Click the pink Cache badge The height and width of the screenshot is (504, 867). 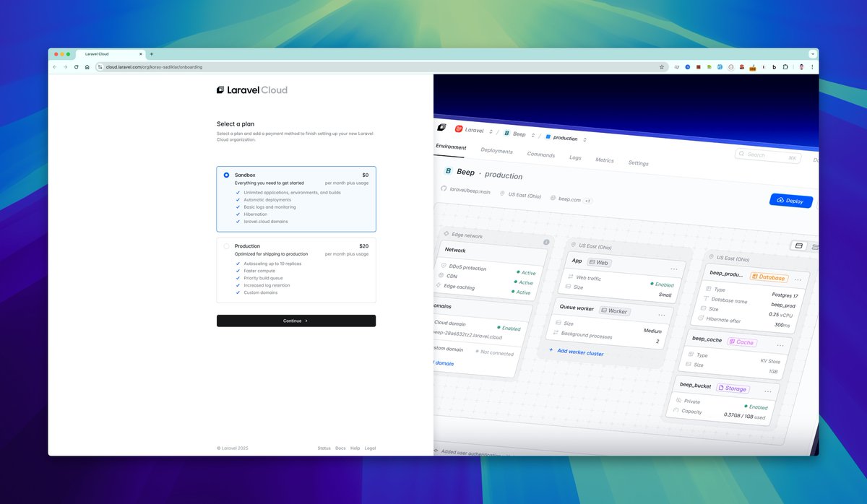click(742, 342)
